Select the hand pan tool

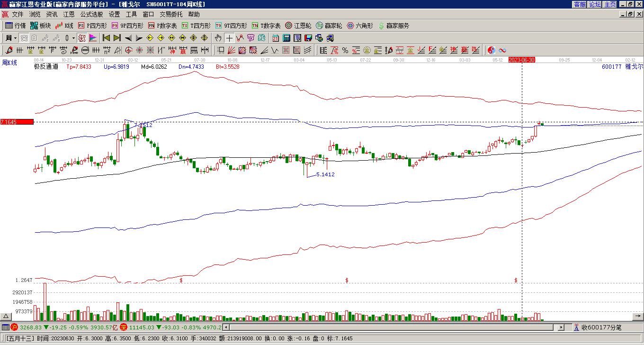[218, 38]
